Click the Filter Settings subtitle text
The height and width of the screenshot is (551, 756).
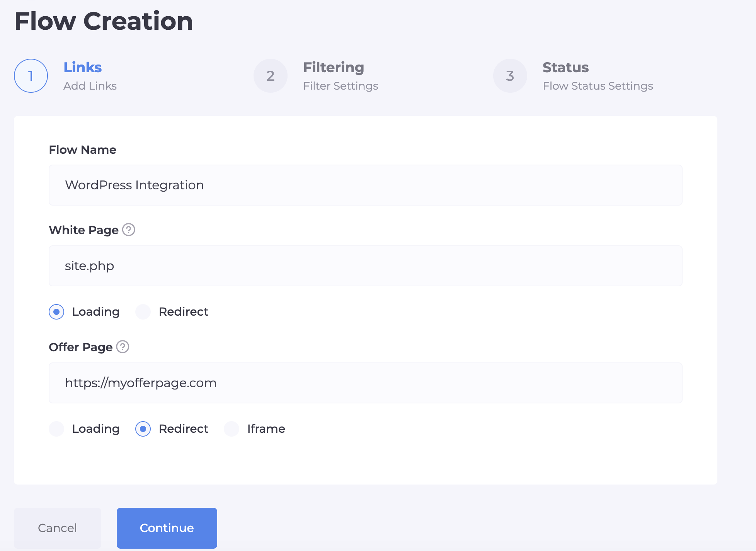(x=341, y=86)
